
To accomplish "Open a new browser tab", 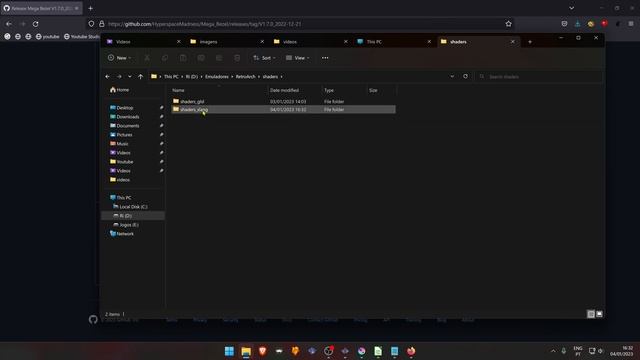I will [x=91, y=8].
